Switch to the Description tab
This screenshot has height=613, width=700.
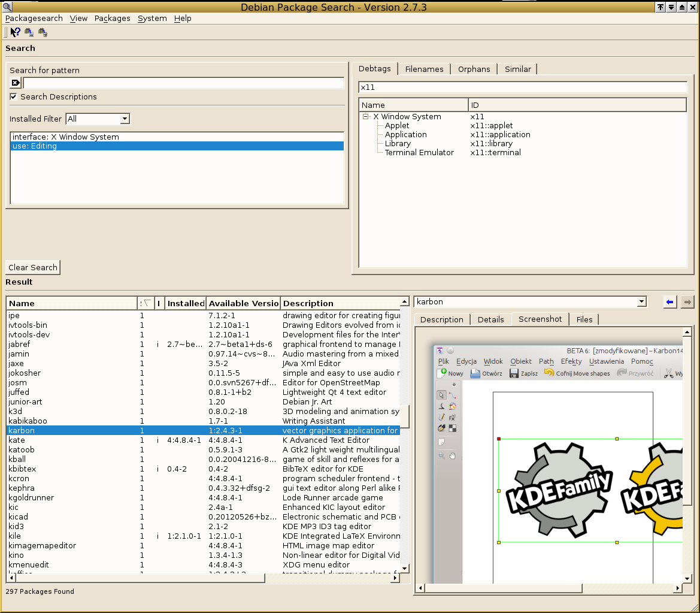coord(442,319)
